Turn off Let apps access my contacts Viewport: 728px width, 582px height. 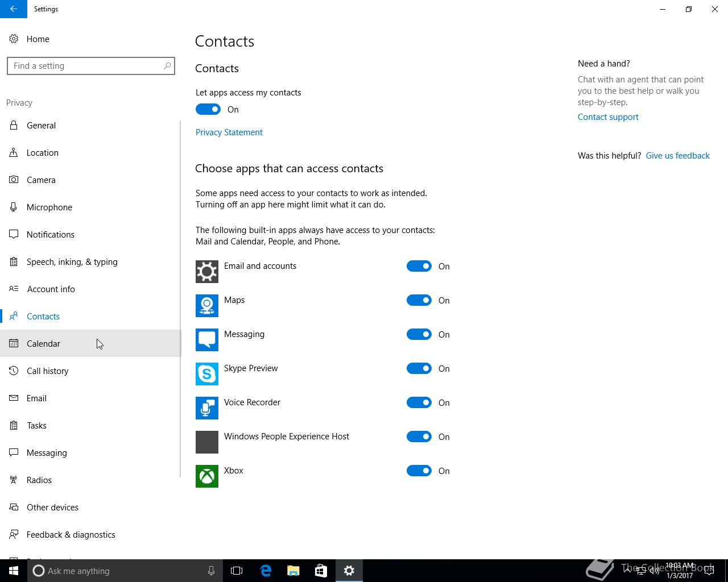tap(208, 109)
